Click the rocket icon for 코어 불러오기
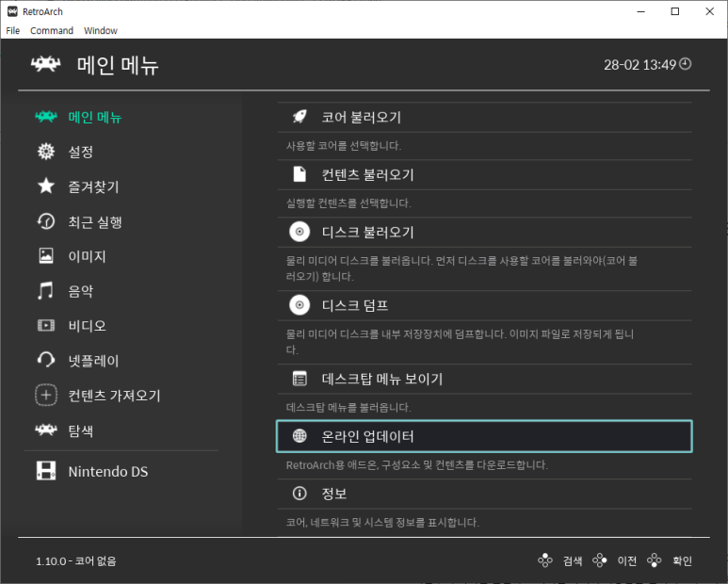This screenshot has width=728, height=584. pyautogui.click(x=299, y=117)
